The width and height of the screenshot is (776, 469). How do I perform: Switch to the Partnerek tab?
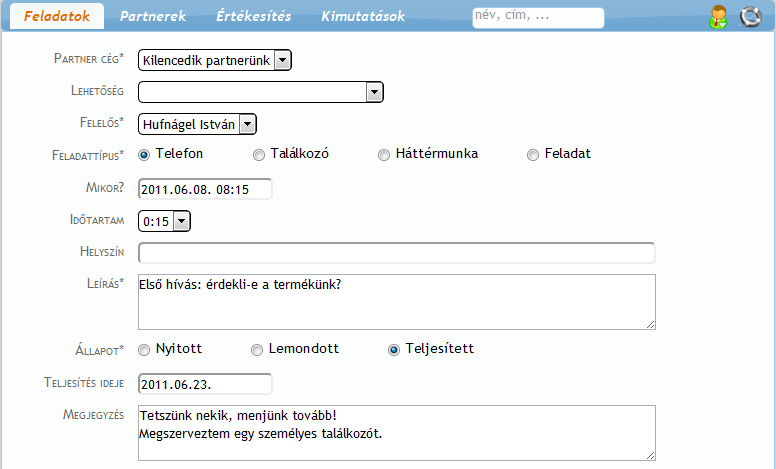point(153,16)
